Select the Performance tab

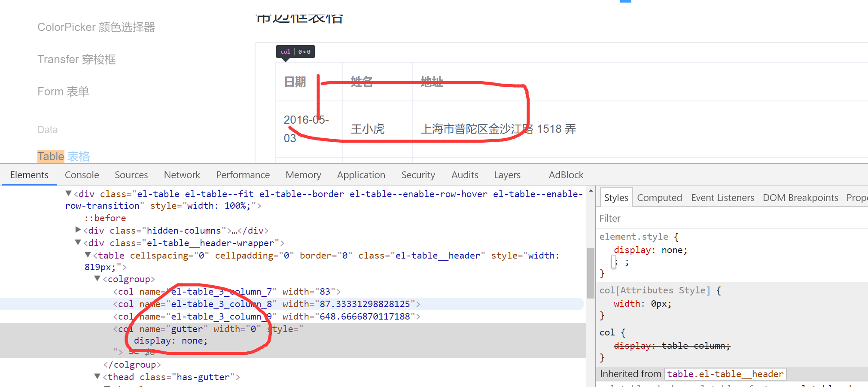pyautogui.click(x=243, y=175)
